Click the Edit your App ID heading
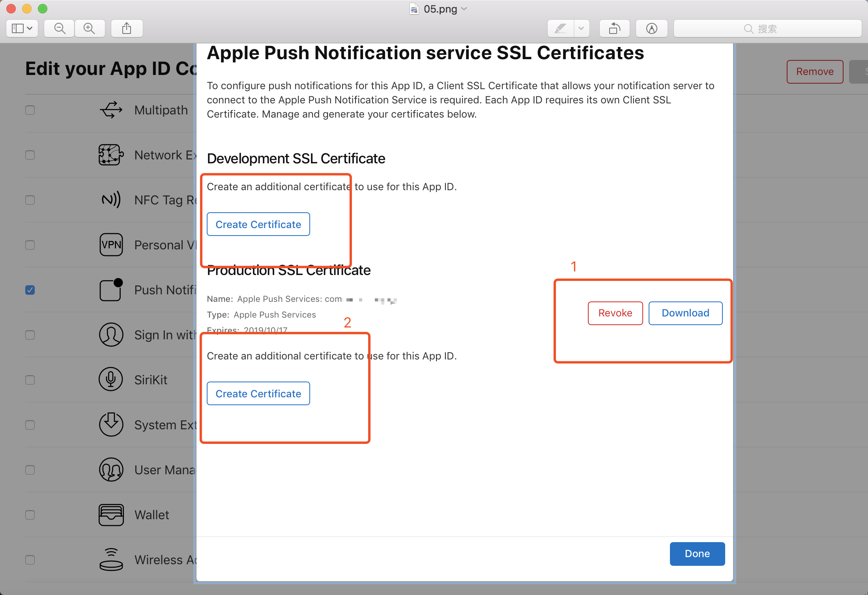This screenshot has width=868, height=595. coord(111,69)
